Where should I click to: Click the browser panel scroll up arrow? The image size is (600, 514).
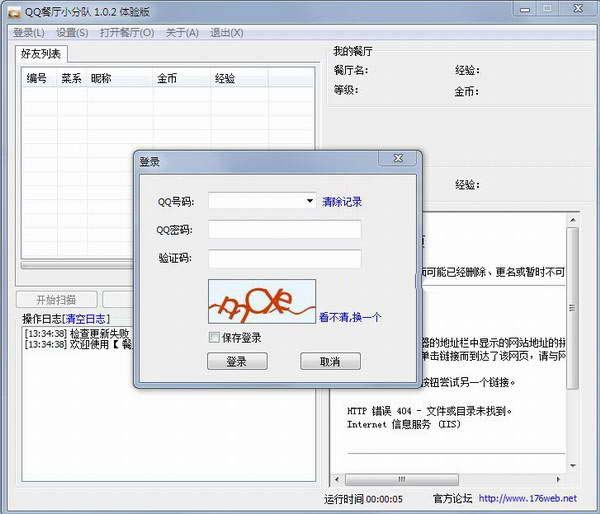click(x=572, y=220)
